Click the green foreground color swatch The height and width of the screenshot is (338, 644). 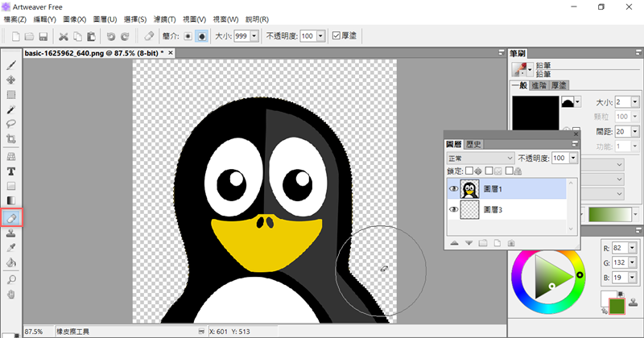pos(618,307)
